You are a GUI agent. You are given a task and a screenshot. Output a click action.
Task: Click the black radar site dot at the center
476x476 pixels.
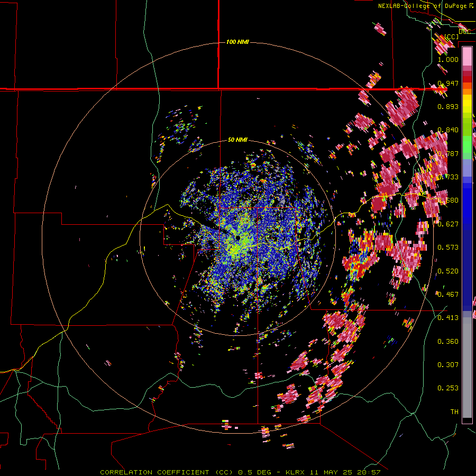pos(237,237)
